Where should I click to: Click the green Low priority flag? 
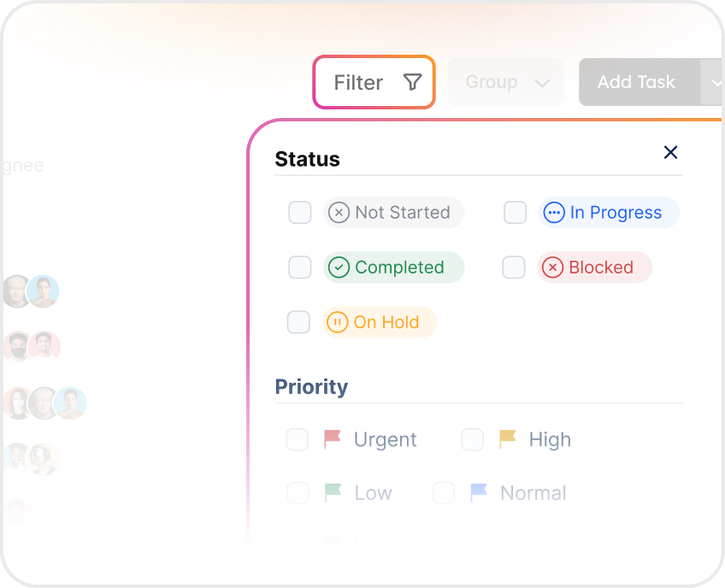(333, 493)
